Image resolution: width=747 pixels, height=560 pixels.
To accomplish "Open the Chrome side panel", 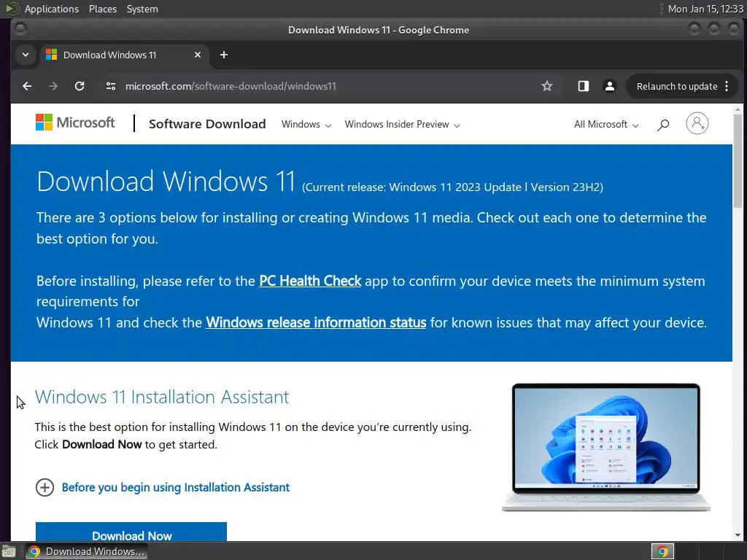I will point(583,86).
